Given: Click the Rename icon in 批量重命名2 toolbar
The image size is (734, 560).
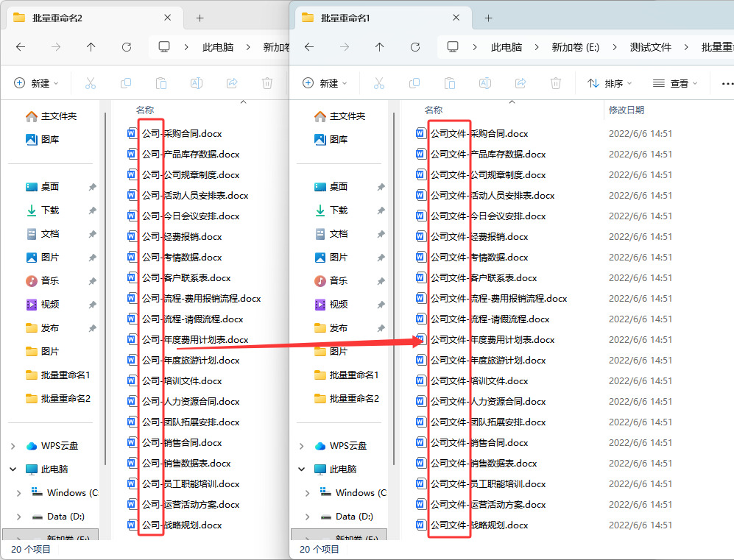Looking at the screenshot, I should (197, 83).
